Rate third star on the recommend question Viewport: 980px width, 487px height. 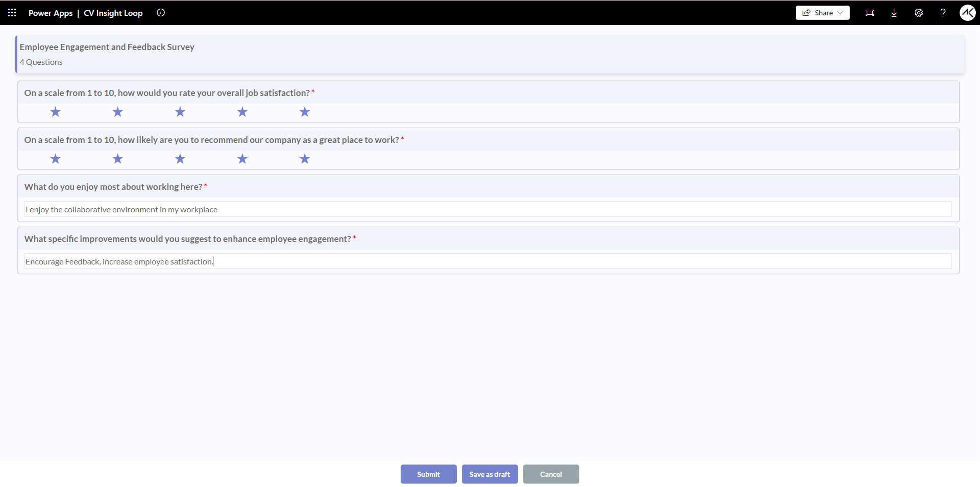click(x=180, y=159)
